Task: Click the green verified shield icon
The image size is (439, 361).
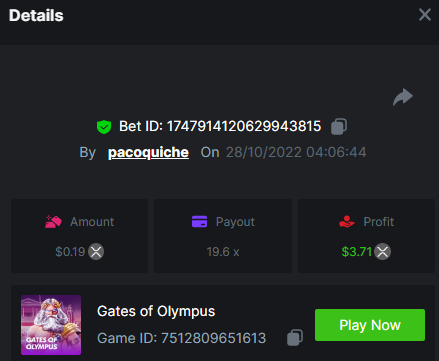Action: (x=104, y=127)
